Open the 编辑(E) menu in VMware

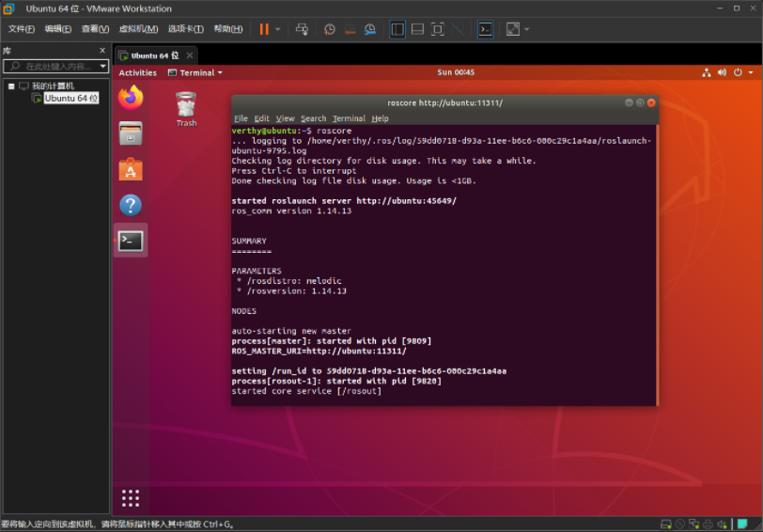[x=58, y=29]
